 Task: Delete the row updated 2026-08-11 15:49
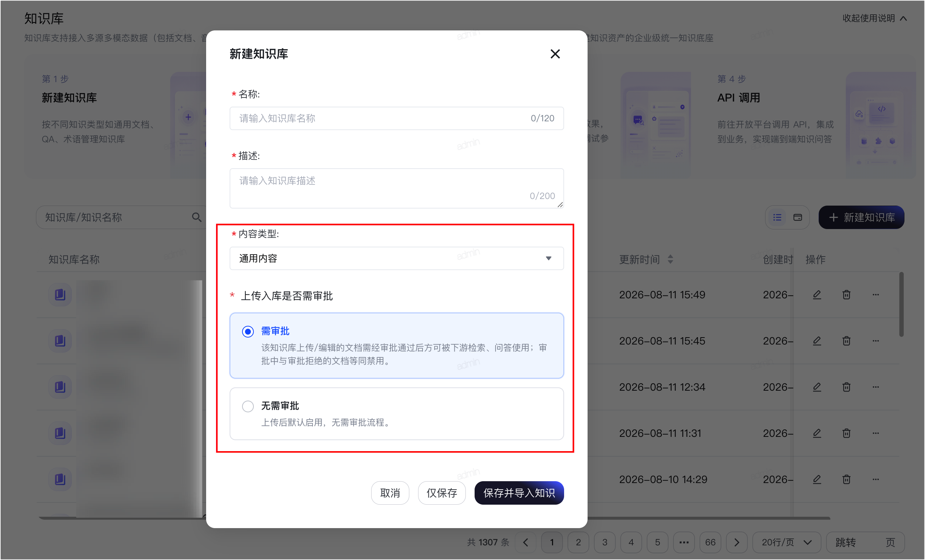[846, 295]
